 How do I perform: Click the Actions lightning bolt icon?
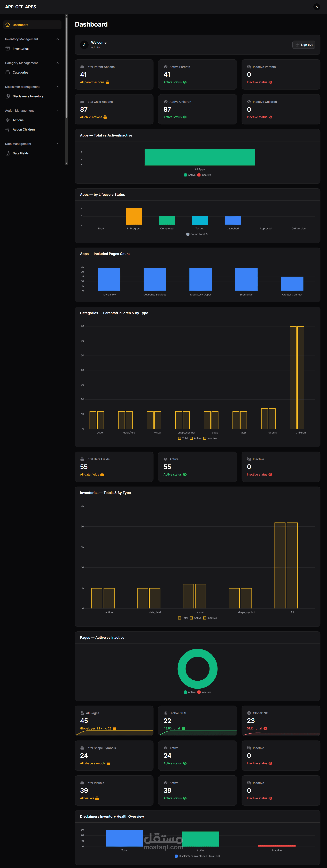(x=7, y=120)
